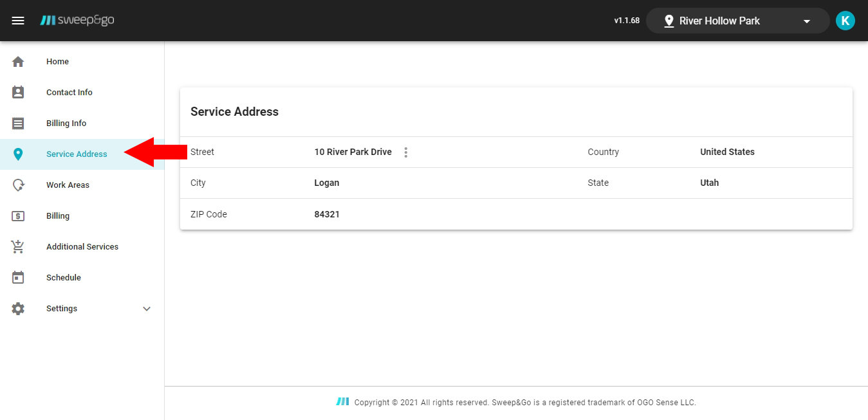Select the Billing dollar icon
The image size is (868, 420).
coord(17,215)
